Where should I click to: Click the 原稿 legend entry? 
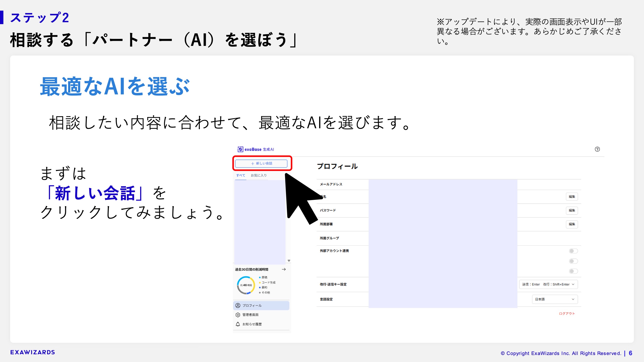263,277
